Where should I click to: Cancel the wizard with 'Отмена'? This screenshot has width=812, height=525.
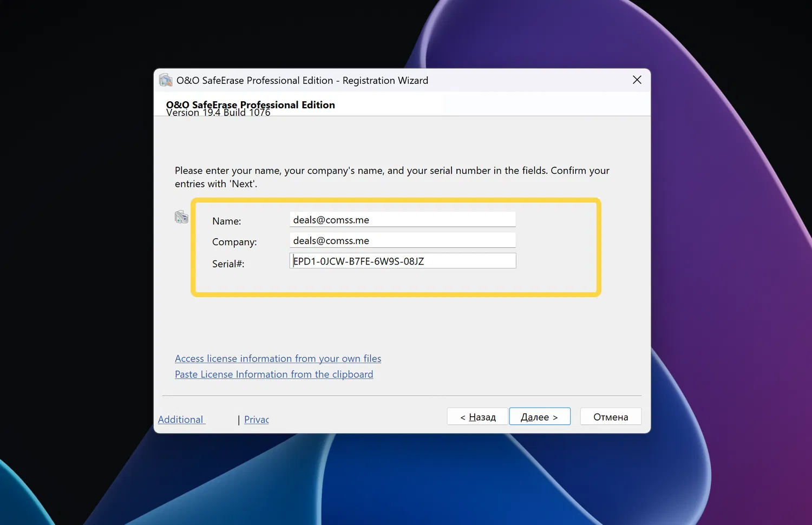coord(611,417)
